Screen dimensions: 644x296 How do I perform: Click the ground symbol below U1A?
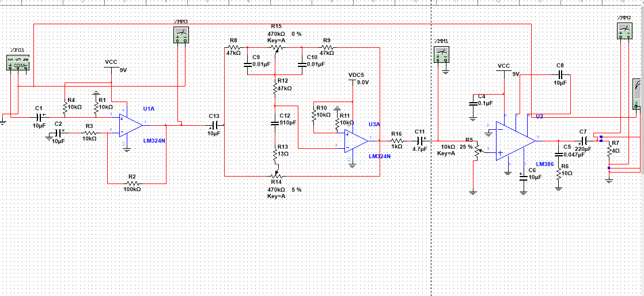(127, 151)
